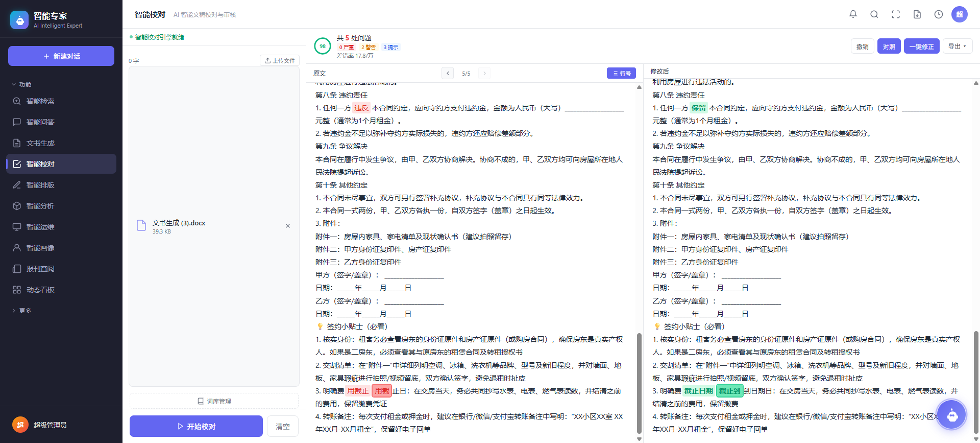Click the 文书生成 (3).docx file icon
Viewport: 980px width, 443px height.
coord(141,225)
